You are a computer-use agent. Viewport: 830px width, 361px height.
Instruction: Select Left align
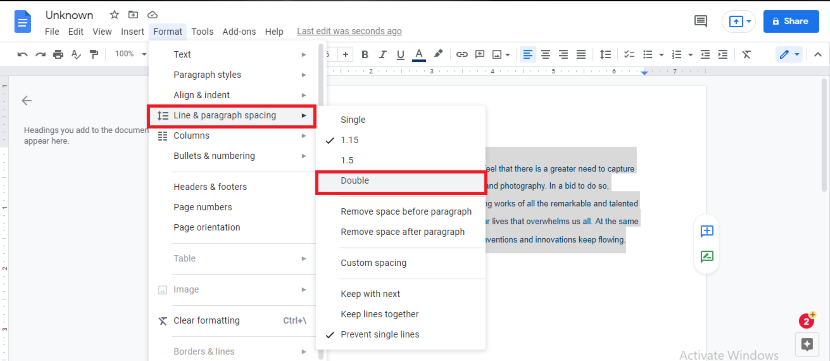click(527, 54)
